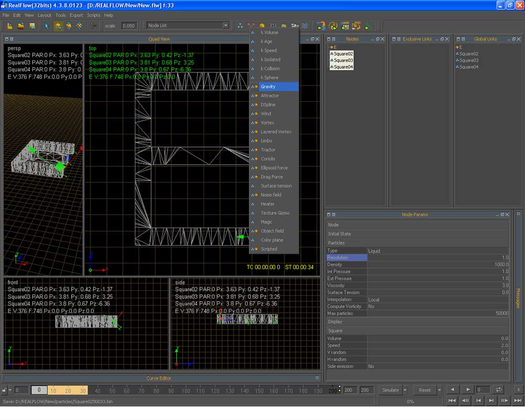
Task: Click the loop playback icon
Action: (x=498, y=390)
